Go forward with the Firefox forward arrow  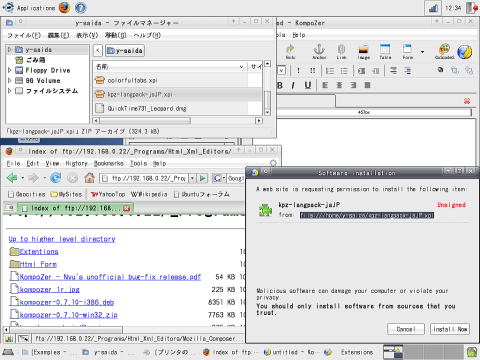(33, 178)
